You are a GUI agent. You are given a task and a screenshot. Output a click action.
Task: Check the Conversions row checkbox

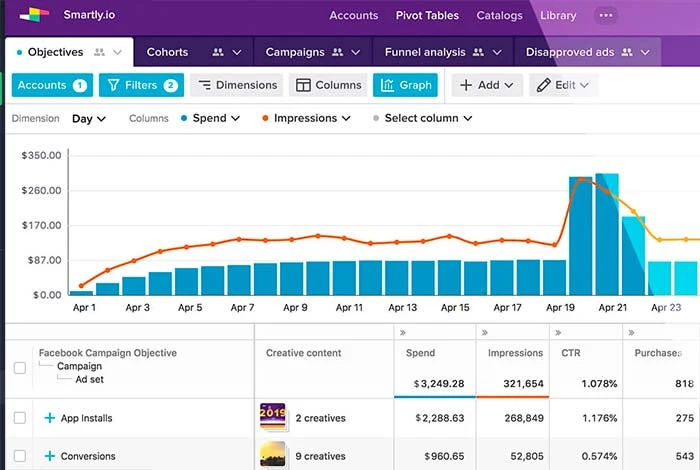[x=20, y=456]
